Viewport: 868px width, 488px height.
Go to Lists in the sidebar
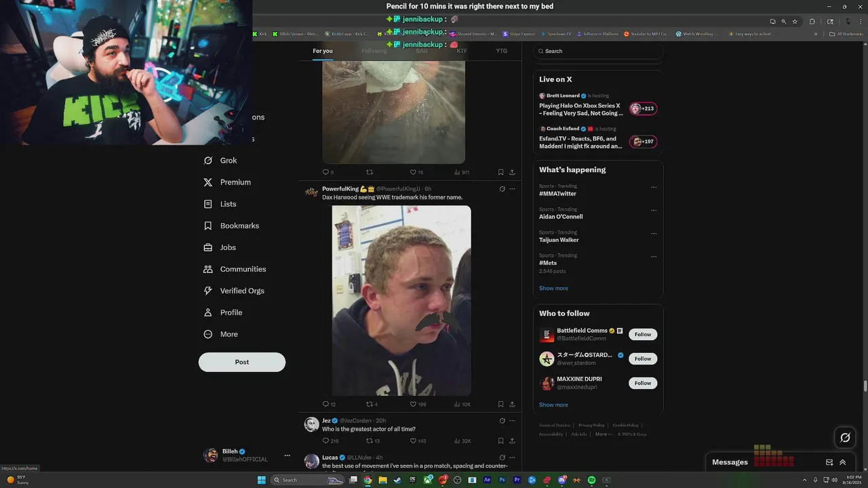[220, 204]
